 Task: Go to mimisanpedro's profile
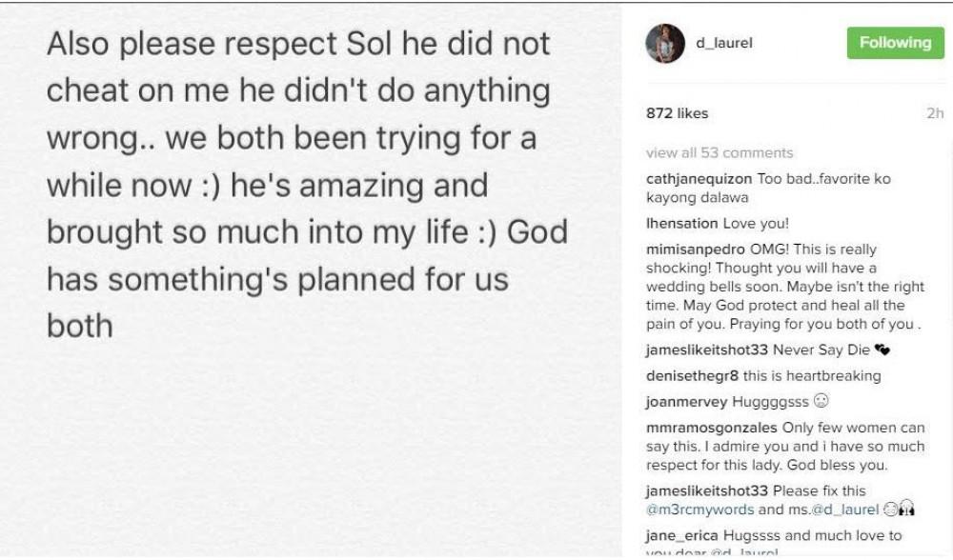(691, 249)
